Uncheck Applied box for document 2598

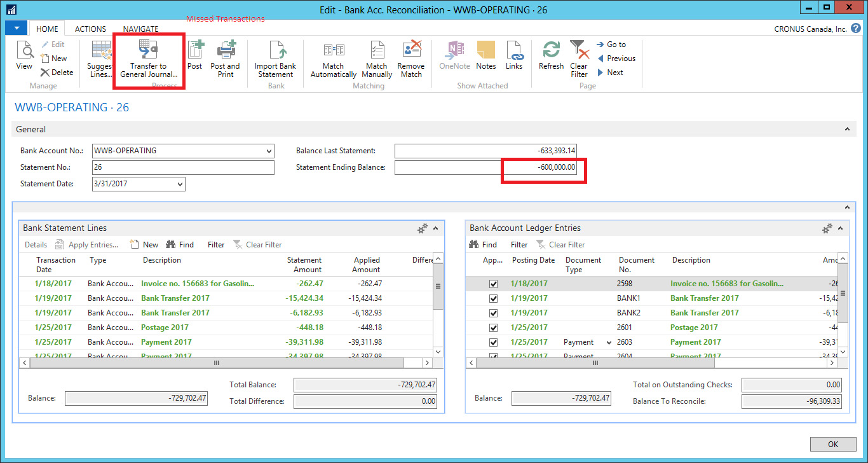(x=493, y=284)
